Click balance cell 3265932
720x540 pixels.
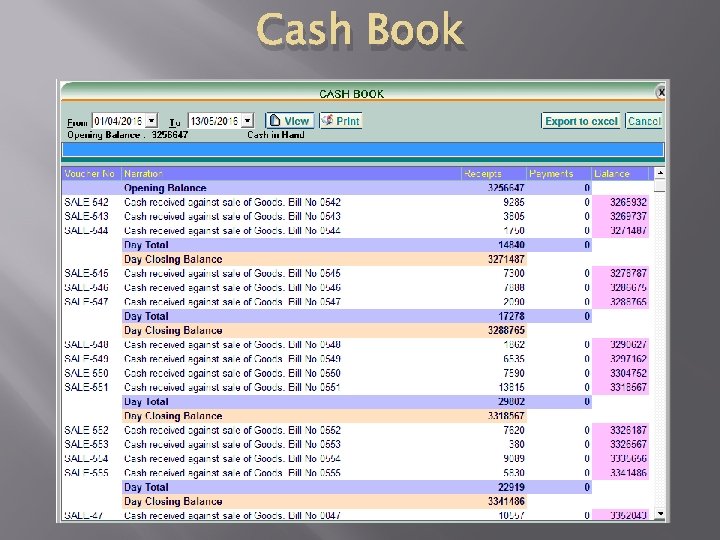tap(620, 202)
